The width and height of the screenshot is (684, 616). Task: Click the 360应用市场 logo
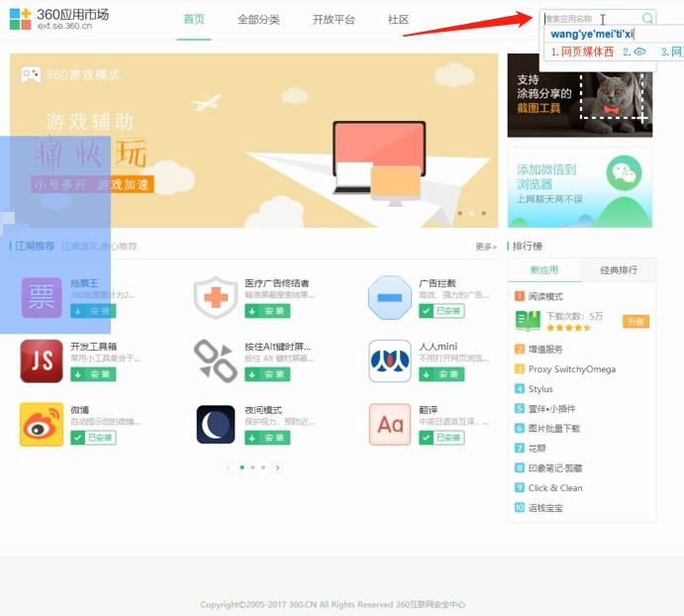(x=58, y=19)
